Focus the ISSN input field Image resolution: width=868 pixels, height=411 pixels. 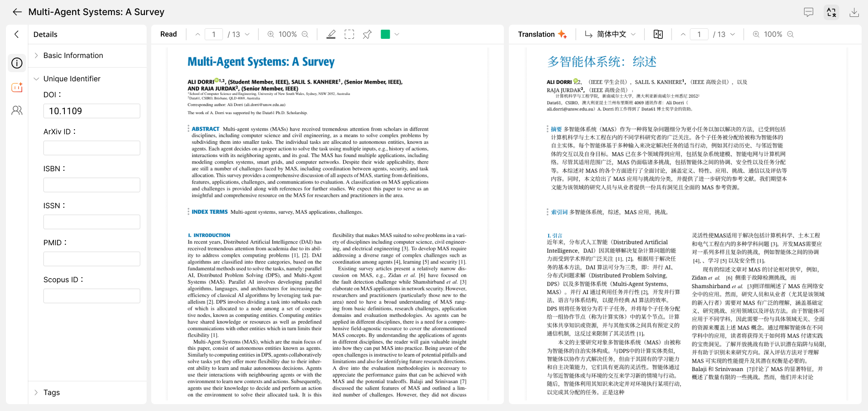pos(92,222)
